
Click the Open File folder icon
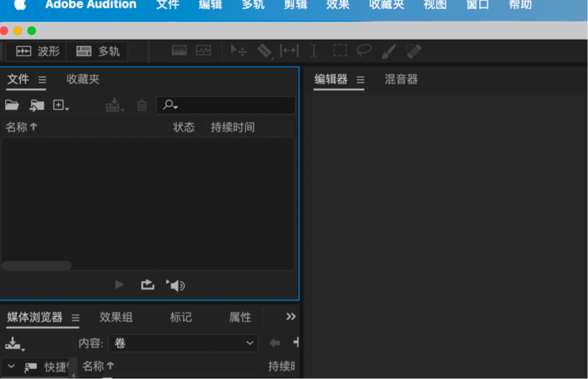click(12, 105)
